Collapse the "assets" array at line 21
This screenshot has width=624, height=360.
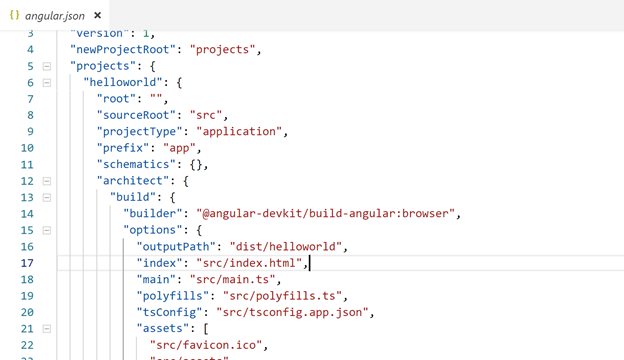pos(47,329)
